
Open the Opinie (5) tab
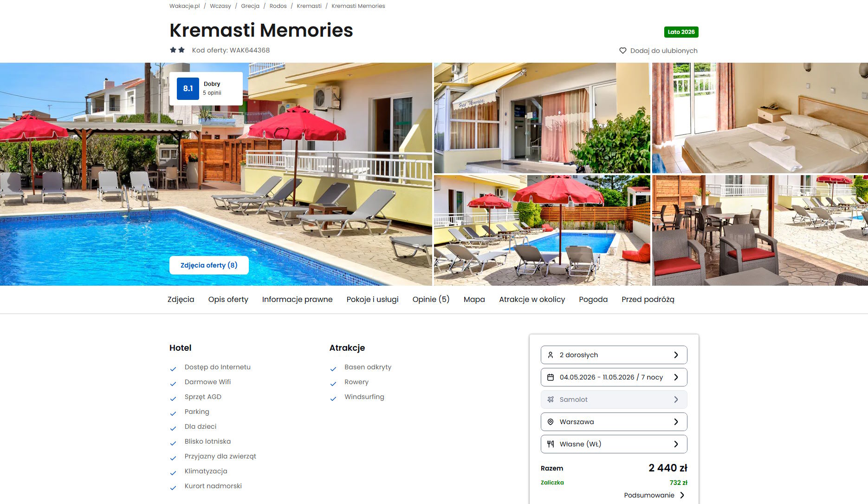point(431,300)
